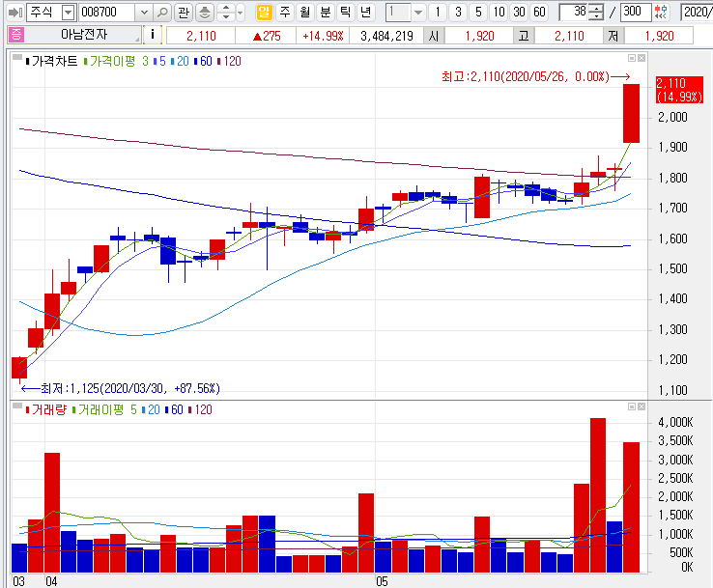Image resolution: width=713 pixels, height=588 pixels.
Task: Open stock search magnifier
Action: (162, 13)
